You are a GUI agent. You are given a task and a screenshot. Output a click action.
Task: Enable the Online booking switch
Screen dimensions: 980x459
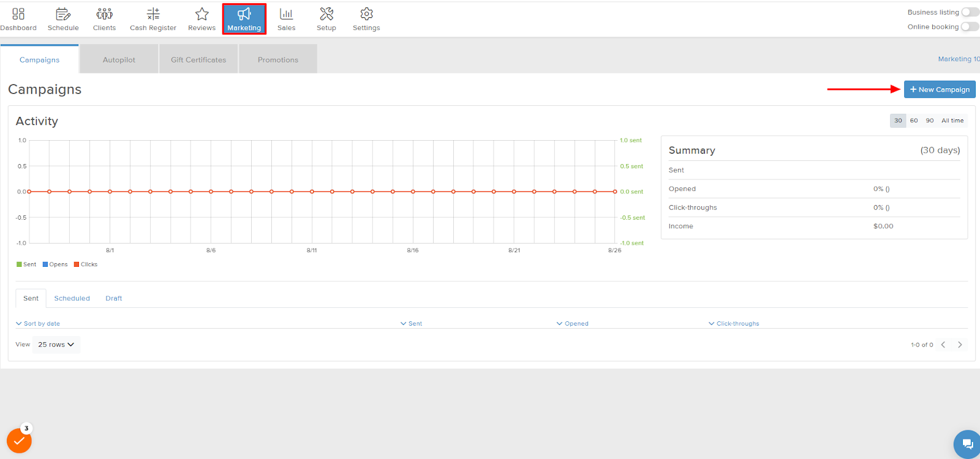[970, 26]
